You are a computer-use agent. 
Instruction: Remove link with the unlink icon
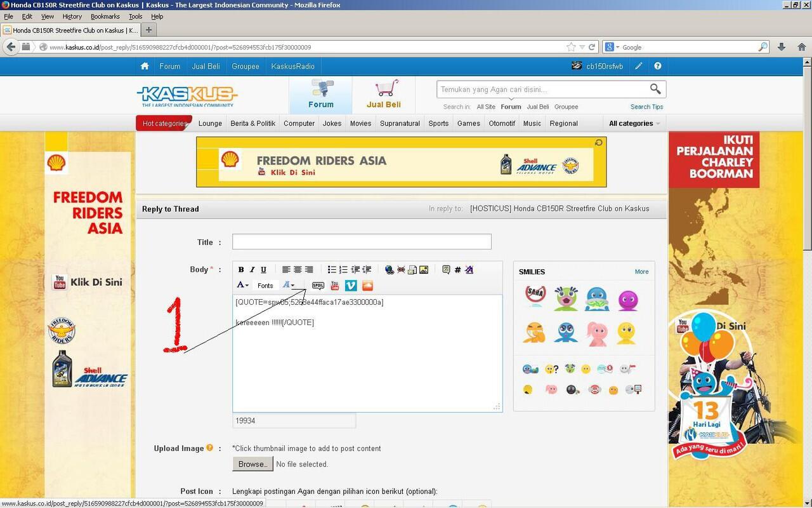[x=401, y=270]
